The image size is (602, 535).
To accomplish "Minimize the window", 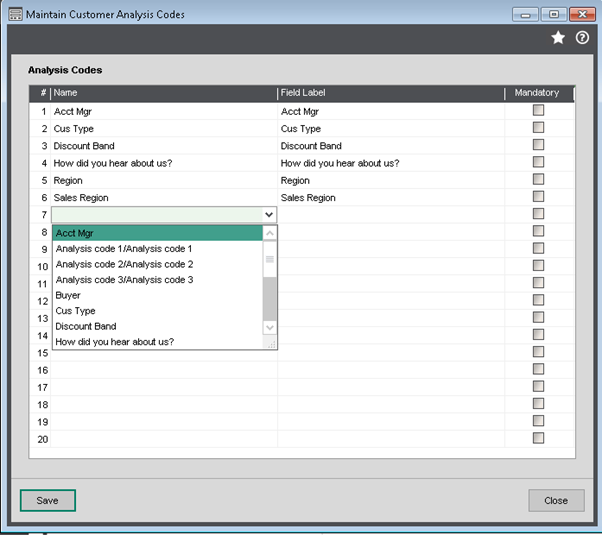I will [525, 15].
